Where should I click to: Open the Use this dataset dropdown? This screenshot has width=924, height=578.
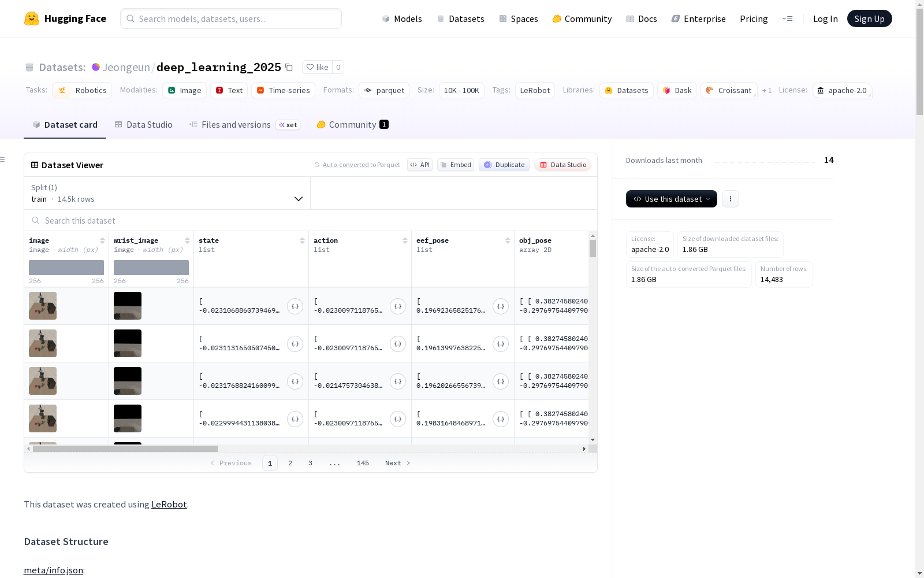pos(672,199)
